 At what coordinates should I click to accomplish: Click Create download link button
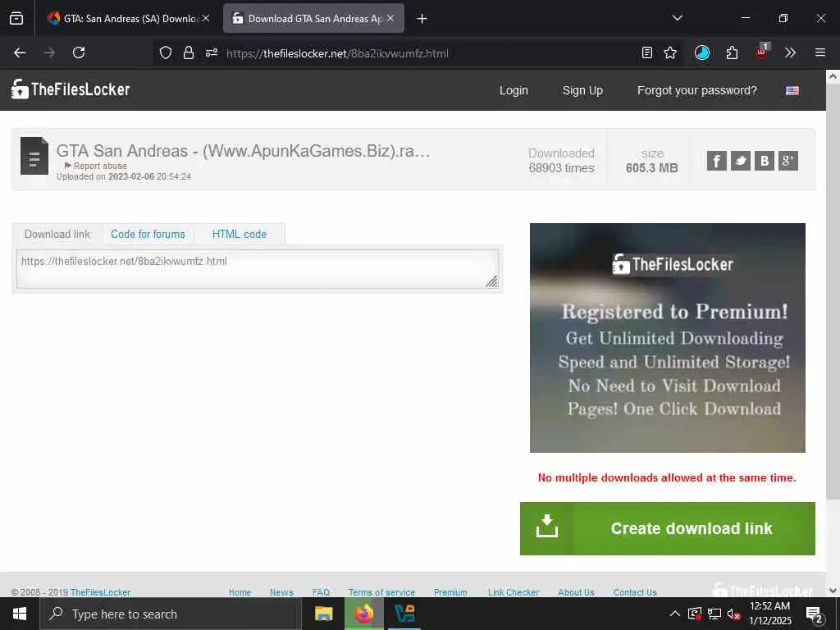[x=668, y=529]
